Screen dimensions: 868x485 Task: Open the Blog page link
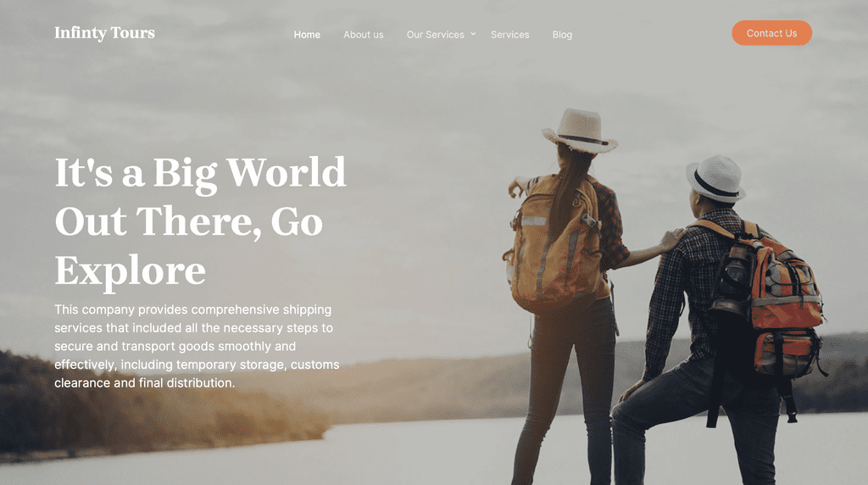(x=562, y=34)
